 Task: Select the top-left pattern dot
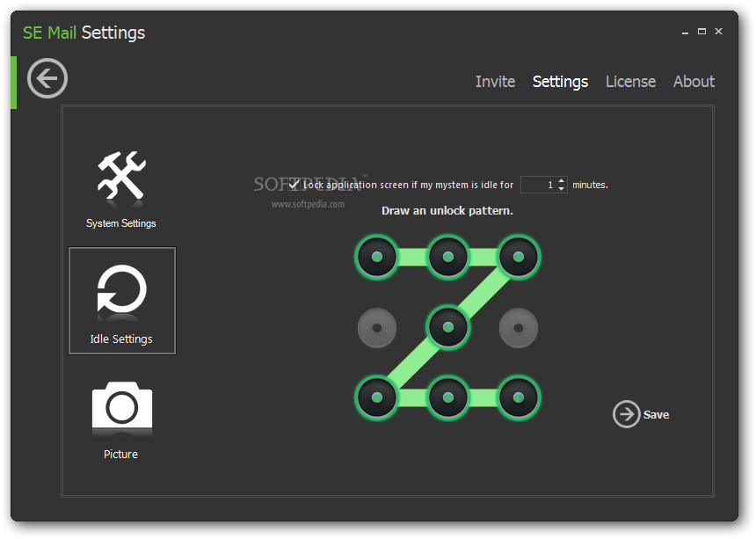pos(377,257)
